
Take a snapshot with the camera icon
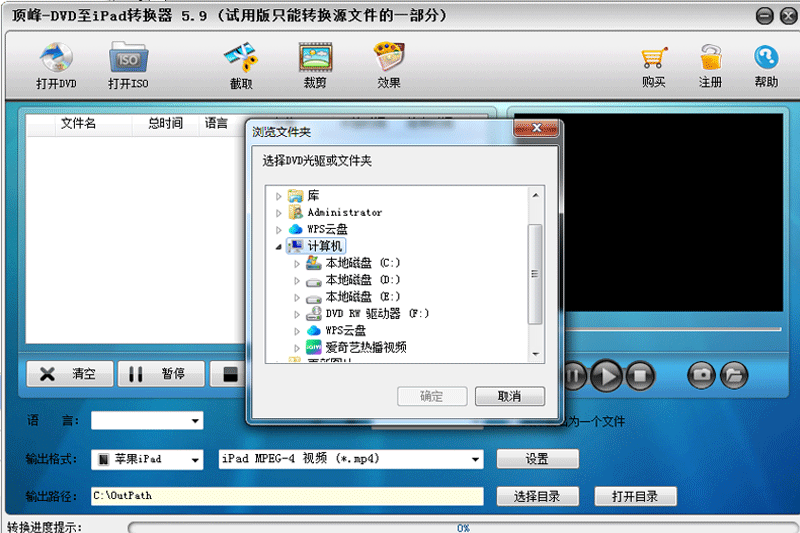tap(702, 375)
